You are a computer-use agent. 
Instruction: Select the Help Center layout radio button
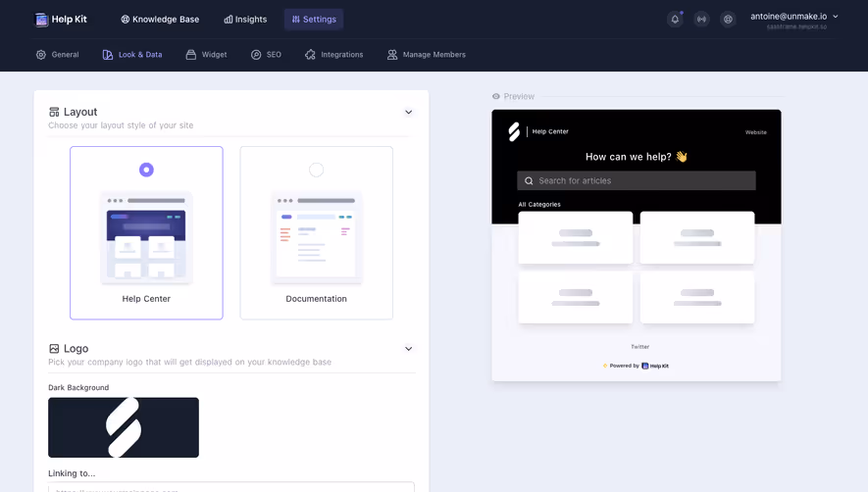(x=146, y=170)
